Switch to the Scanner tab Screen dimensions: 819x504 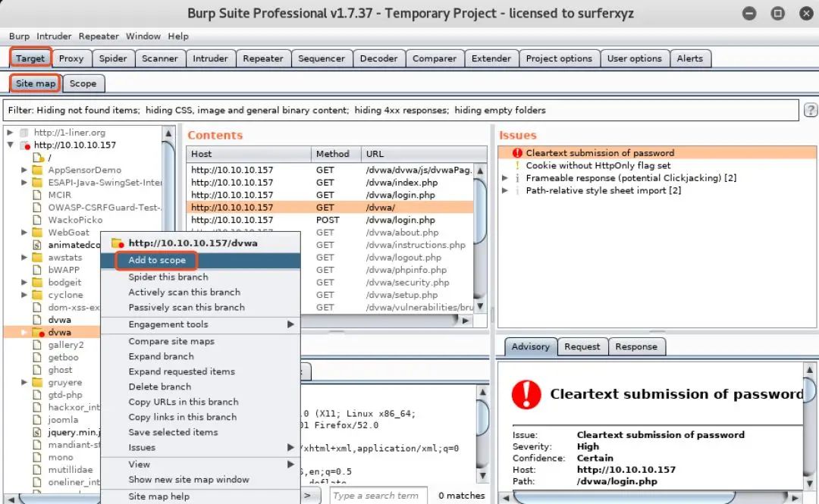coord(160,58)
